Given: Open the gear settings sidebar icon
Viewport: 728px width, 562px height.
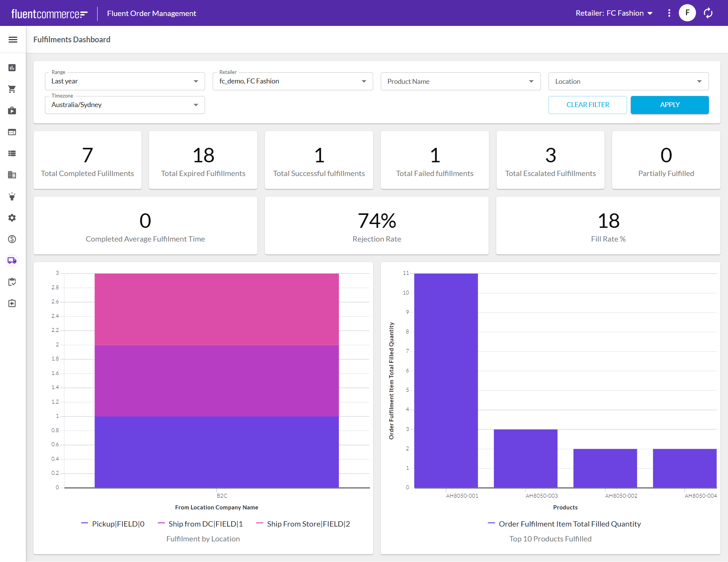Looking at the screenshot, I should [x=12, y=218].
